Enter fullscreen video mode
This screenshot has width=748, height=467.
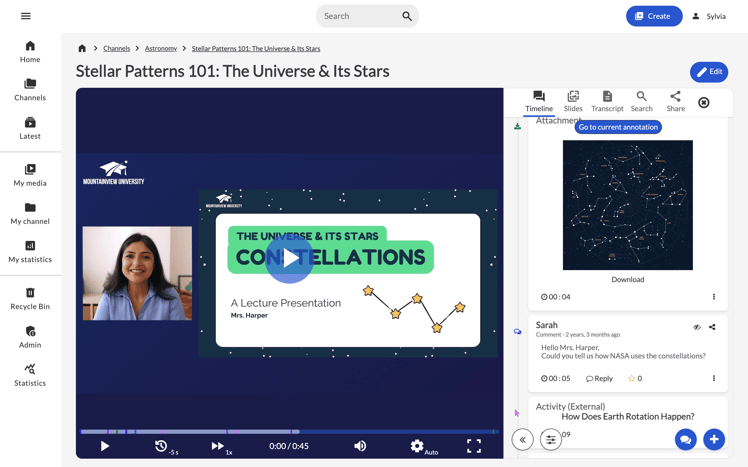[x=474, y=446]
